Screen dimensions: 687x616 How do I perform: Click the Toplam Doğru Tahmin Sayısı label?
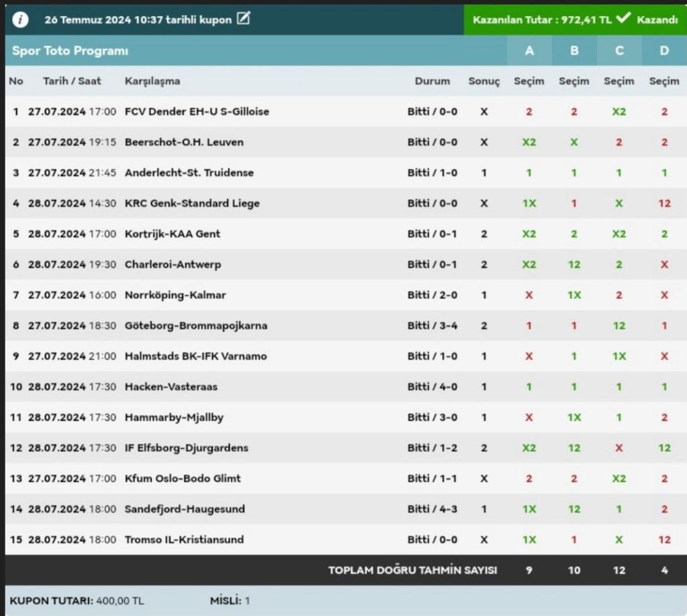(413, 570)
